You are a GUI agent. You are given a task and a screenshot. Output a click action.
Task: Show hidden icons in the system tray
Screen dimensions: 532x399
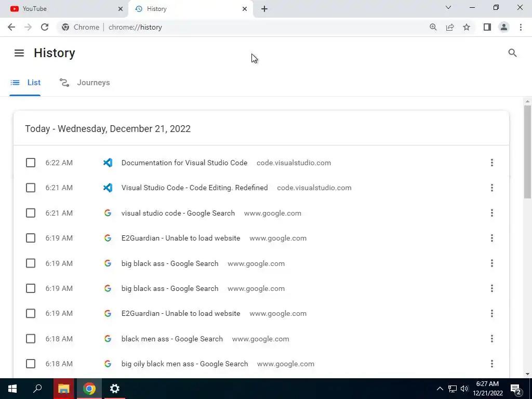[440, 389]
